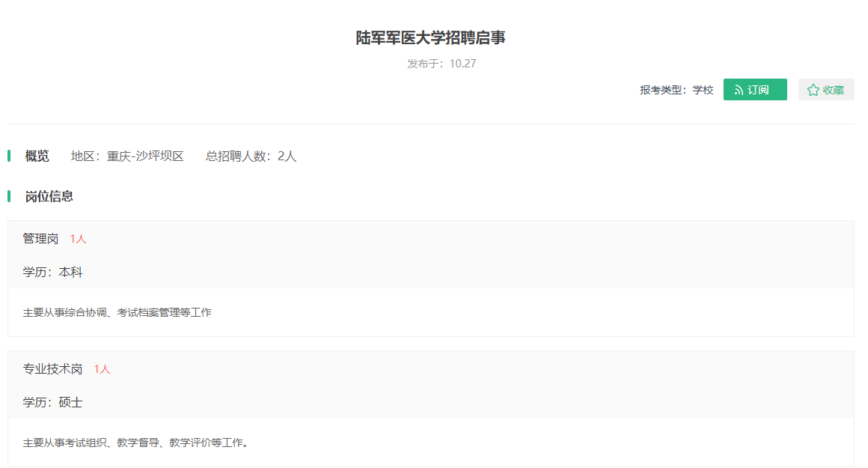Screen dimensions: 868x468
Task: Click red 1人 count next to 专业技术岗
Action: (x=102, y=369)
